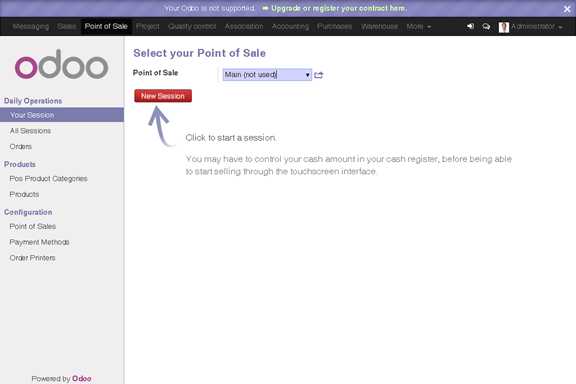Click the Odoo logo
The width and height of the screenshot is (576, 384).
coord(61,64)
